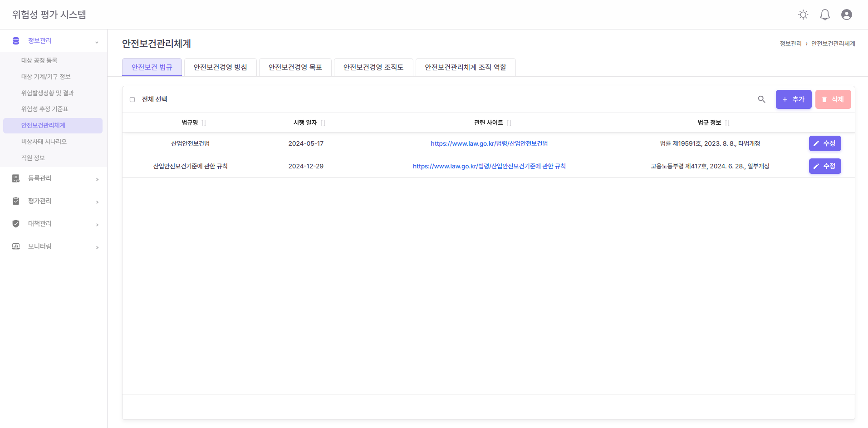Collapse the 정보관리 menu chevron
Screen dimensions: 868x428
(97, 42)
